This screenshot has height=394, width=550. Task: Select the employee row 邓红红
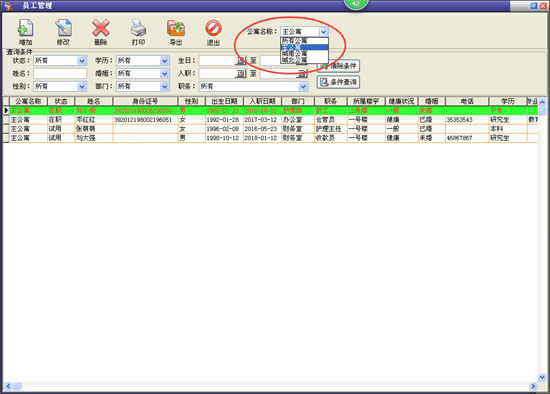point(270,120)
